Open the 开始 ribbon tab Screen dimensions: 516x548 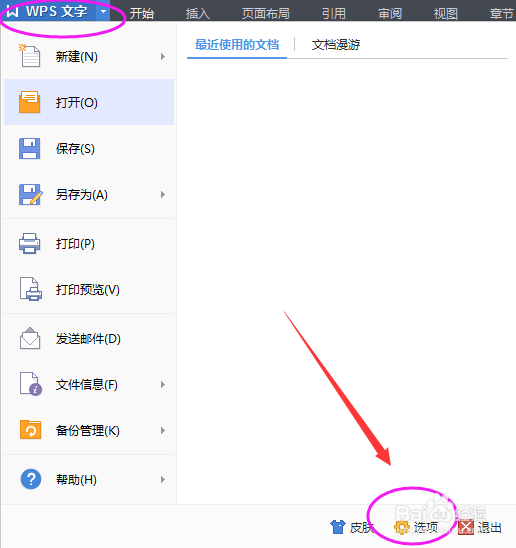(x=142, y=13)
